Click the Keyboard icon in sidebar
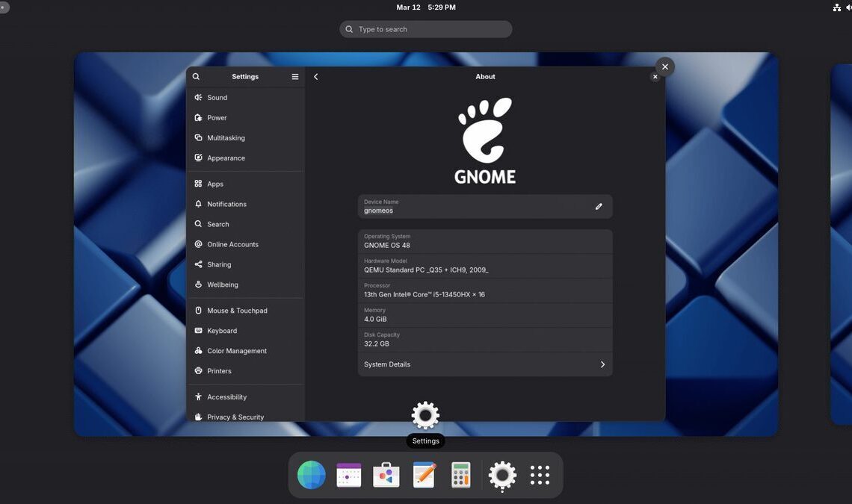The image size is (852, 504). click(x=198, y=330)
